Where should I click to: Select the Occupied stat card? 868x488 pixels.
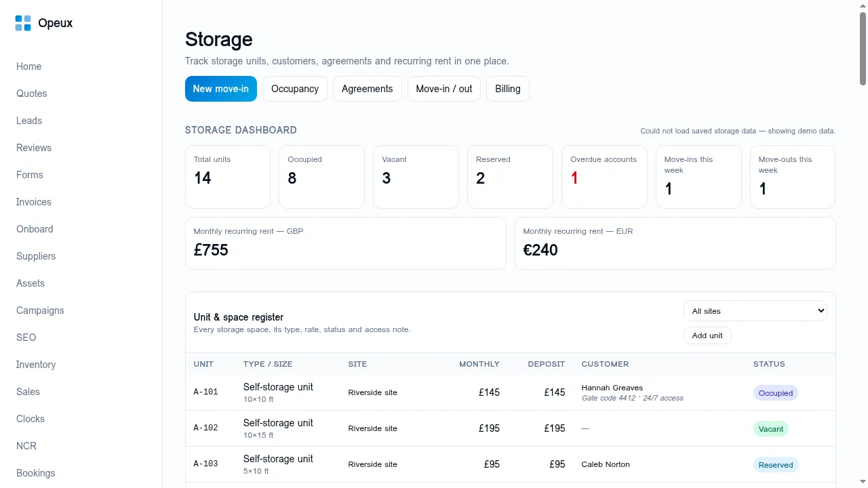click(321, 177)
